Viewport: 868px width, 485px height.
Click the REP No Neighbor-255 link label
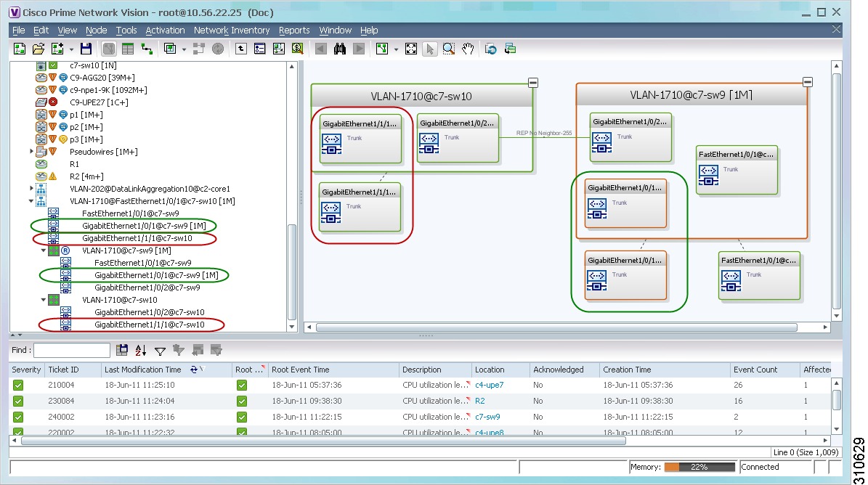[x=544, y=134]
